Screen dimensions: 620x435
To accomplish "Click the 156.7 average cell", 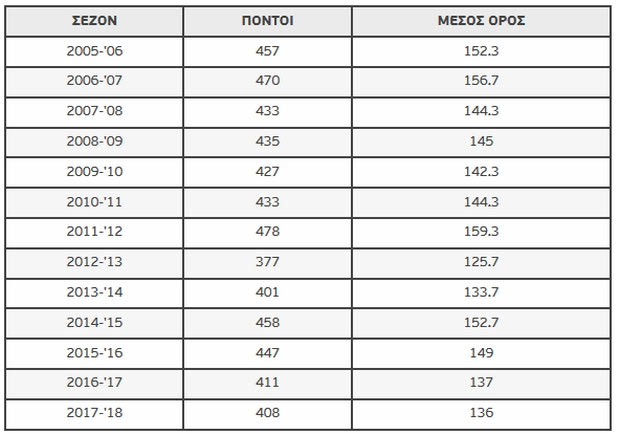I will coord(481,82).
